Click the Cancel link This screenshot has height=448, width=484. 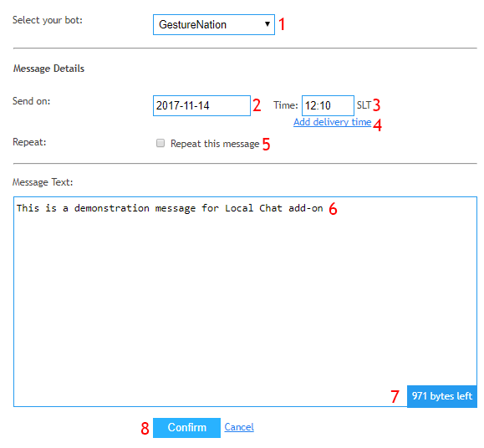(x=239, y=427)
